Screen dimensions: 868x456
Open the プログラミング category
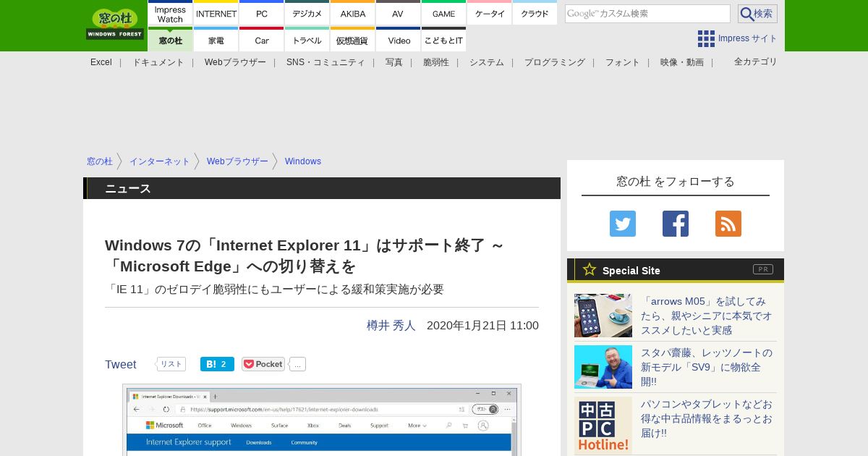click(x=555, y=62)
